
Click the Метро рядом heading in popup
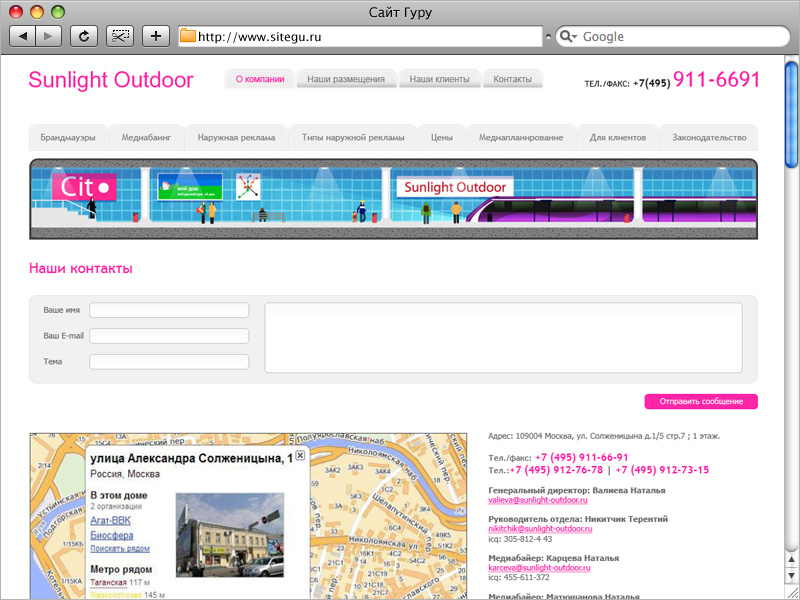point(121,569)
